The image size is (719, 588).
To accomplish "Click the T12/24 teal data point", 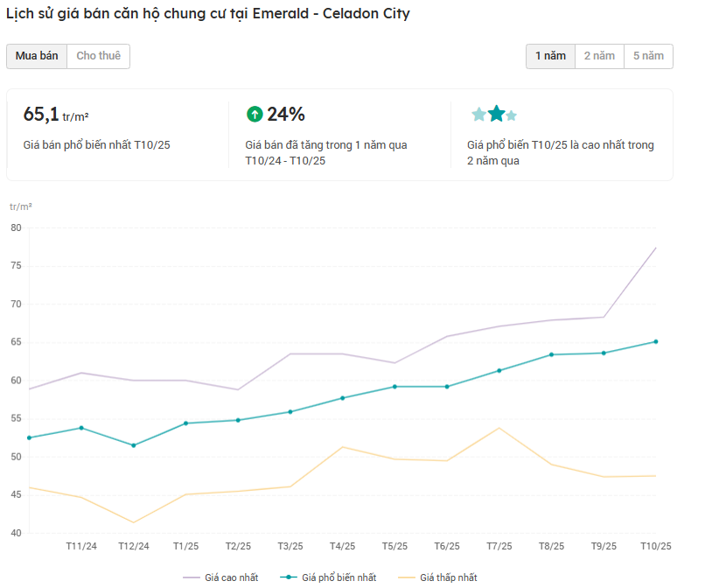I will pyautogui.click(x=134, y=445).
